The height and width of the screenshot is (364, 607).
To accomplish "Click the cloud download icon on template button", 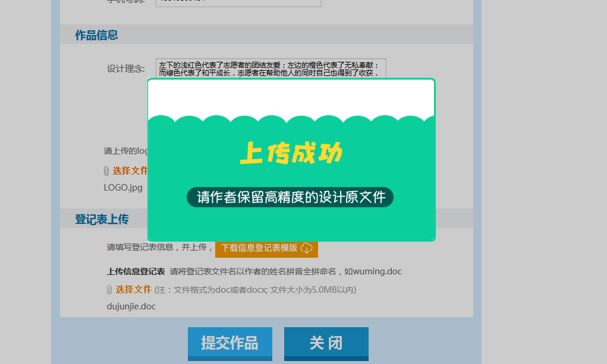I will pyautogui.click(x=307, y=248).
